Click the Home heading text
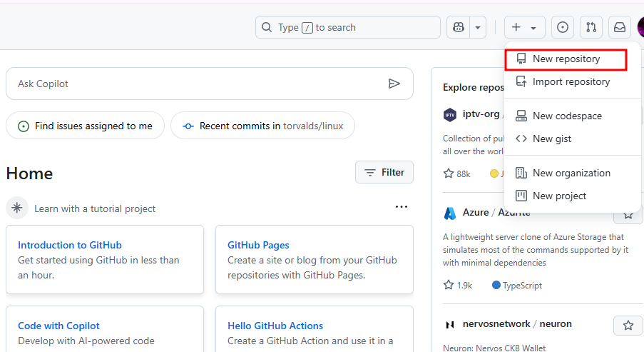Image resolution: width=644 pixels, height=352 pixels. 29,174
